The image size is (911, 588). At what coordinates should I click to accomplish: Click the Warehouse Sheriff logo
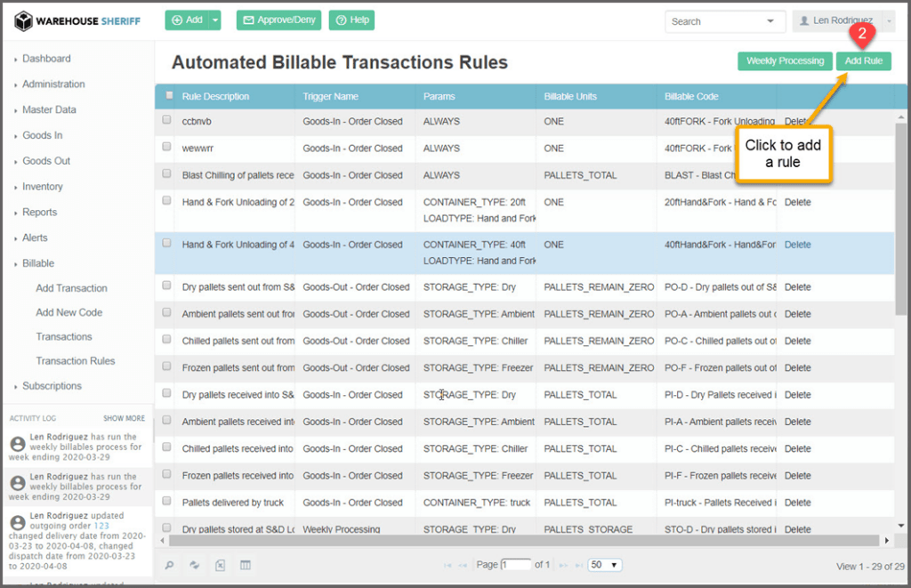point(77,20)
